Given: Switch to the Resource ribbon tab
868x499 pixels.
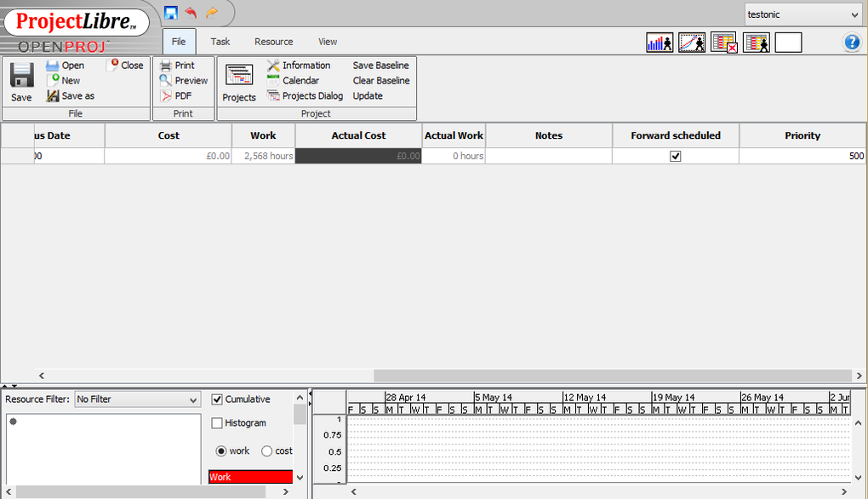Looking at the screenshot, I should click(x=273, y=42).
